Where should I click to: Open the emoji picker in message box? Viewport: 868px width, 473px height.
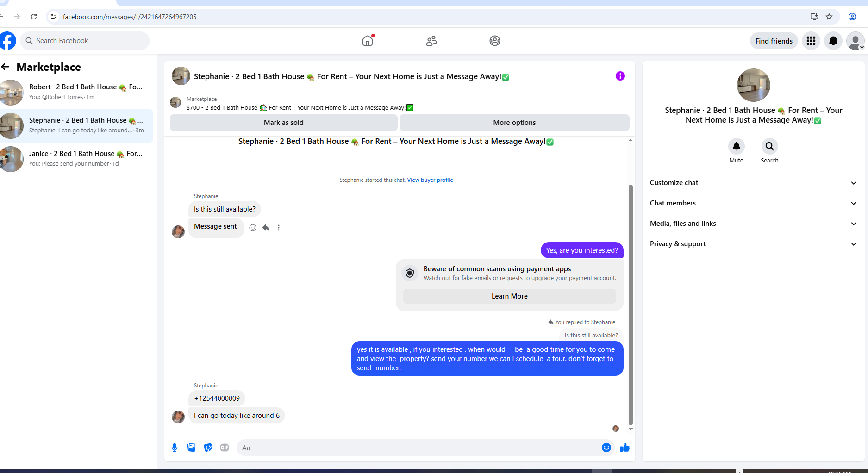pyautogui.click(x=606, y=448)
